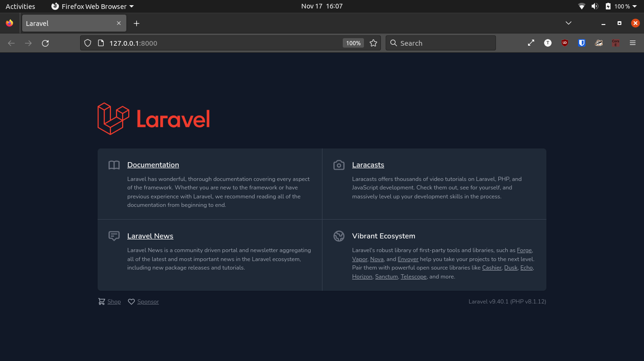Minimize the Firefox window

[x=603, y=23]
